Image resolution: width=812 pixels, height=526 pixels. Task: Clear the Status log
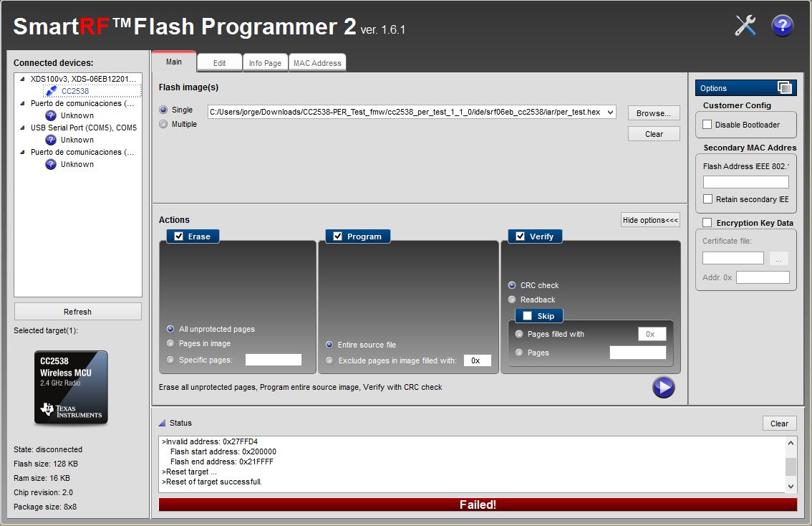click(x=779, y=424)
